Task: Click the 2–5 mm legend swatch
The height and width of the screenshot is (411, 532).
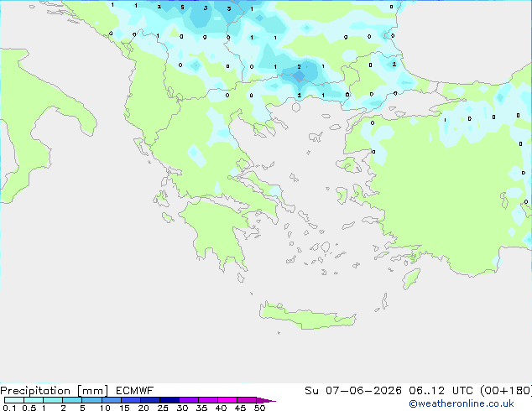Action: 72,400
